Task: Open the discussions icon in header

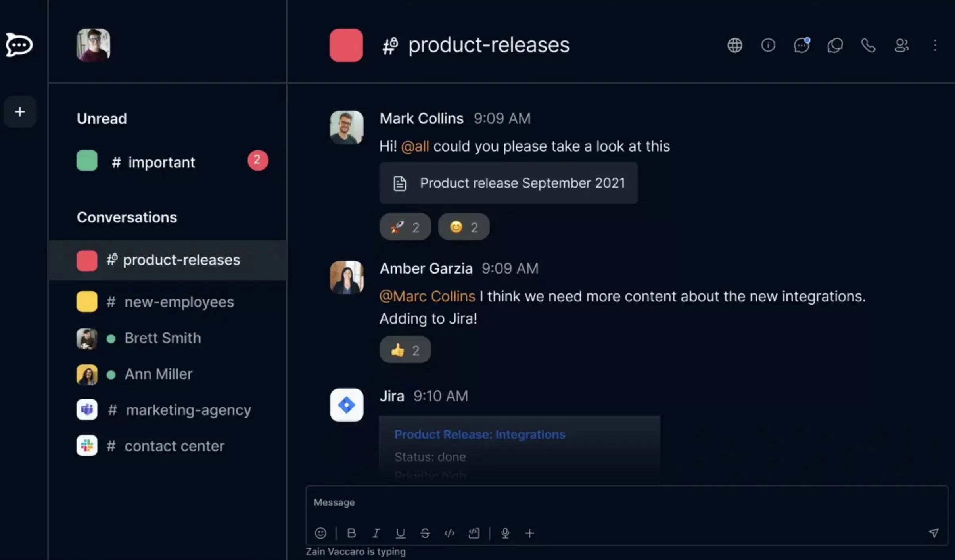Action: pyautogui.click(x=835, y=45)
